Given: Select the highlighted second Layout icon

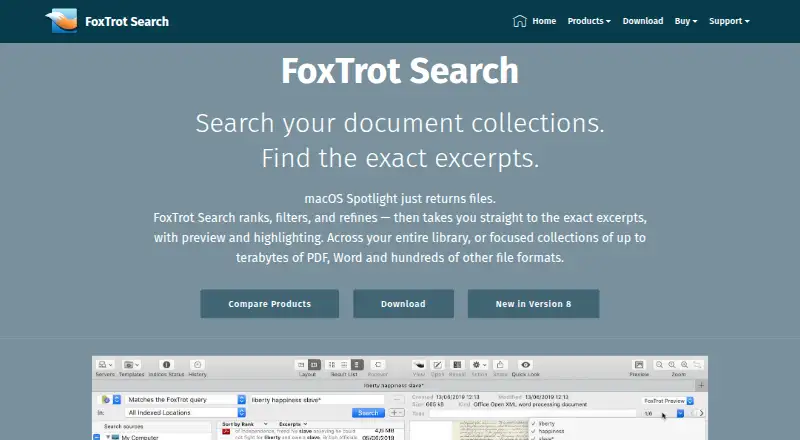Looking at the screenshot, I should 314,364.
